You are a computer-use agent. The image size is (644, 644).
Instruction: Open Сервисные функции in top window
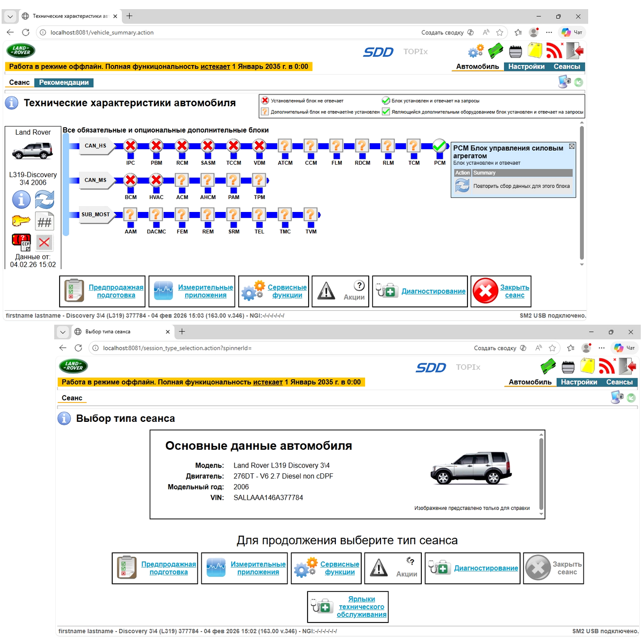(x=273, y=291)
